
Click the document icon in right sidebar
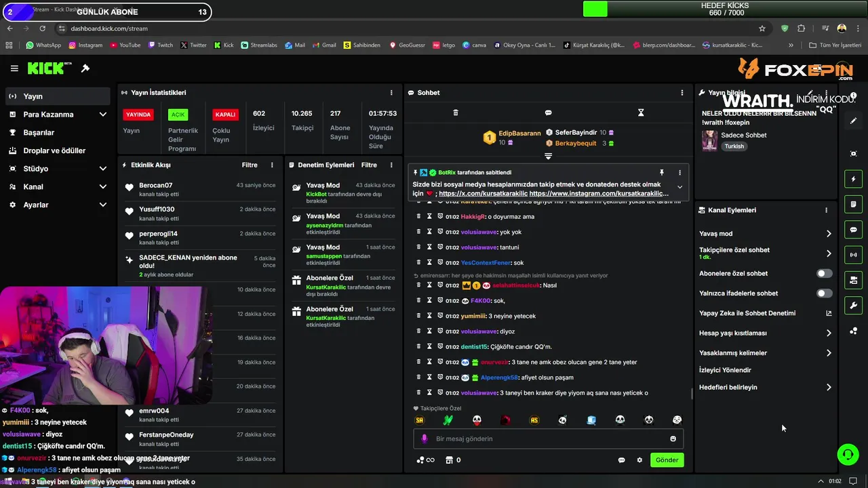pyautogui.click(x=854, y=205)
